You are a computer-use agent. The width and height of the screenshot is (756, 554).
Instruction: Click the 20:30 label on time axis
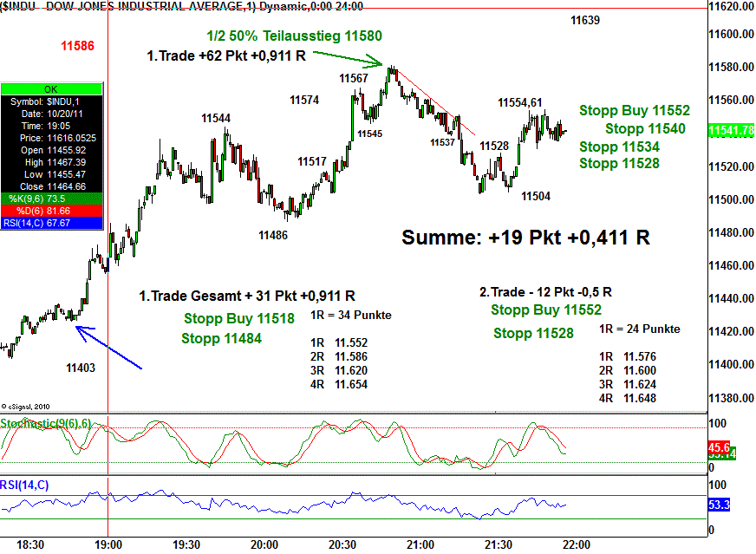pos(342,544)
